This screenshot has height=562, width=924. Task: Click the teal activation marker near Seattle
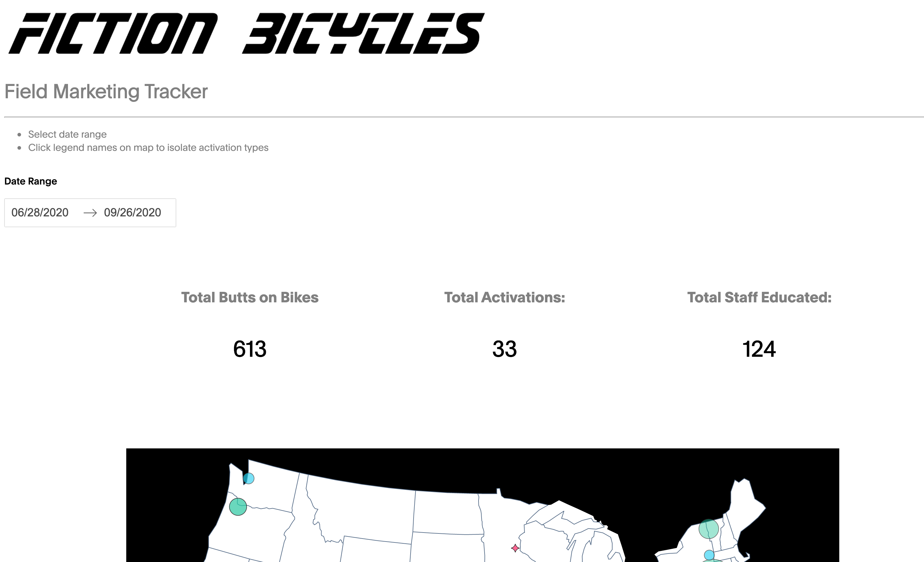[249, 478]
